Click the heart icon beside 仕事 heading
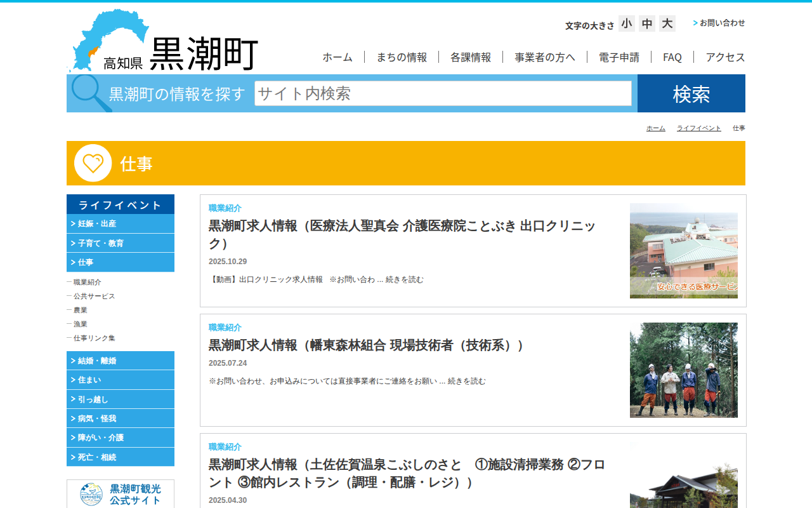 pos(93,163)
